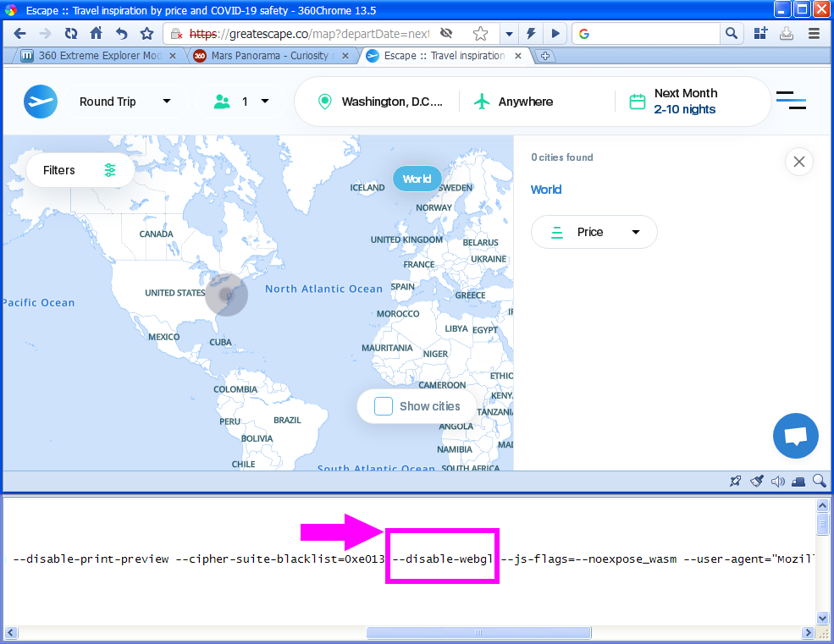Screen dimensions: 834x644
Task: Click the Washington origin marker on map
Action: tap(227, 294)
